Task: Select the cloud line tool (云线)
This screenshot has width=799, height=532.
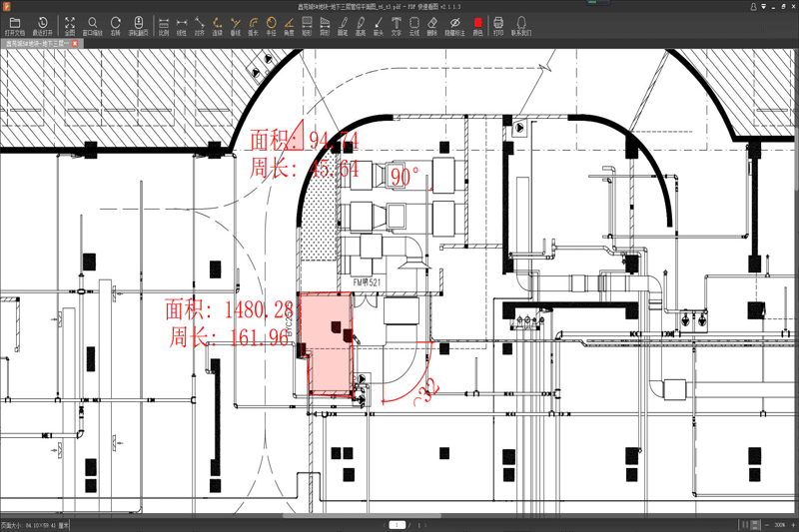Action: click(x=414, y=26)
